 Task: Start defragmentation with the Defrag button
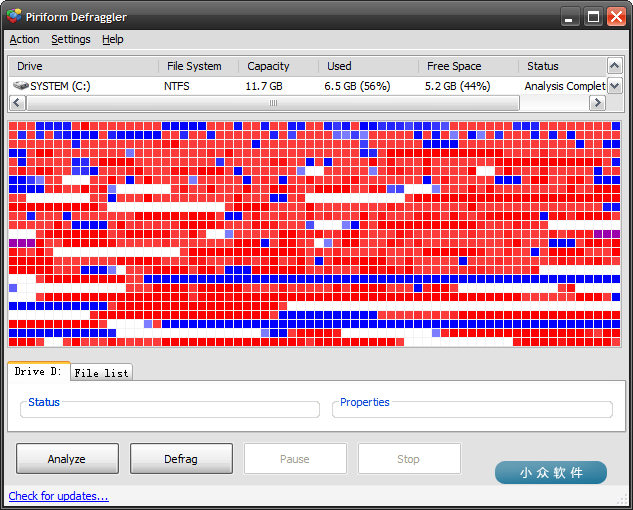(x=181, y=459)
